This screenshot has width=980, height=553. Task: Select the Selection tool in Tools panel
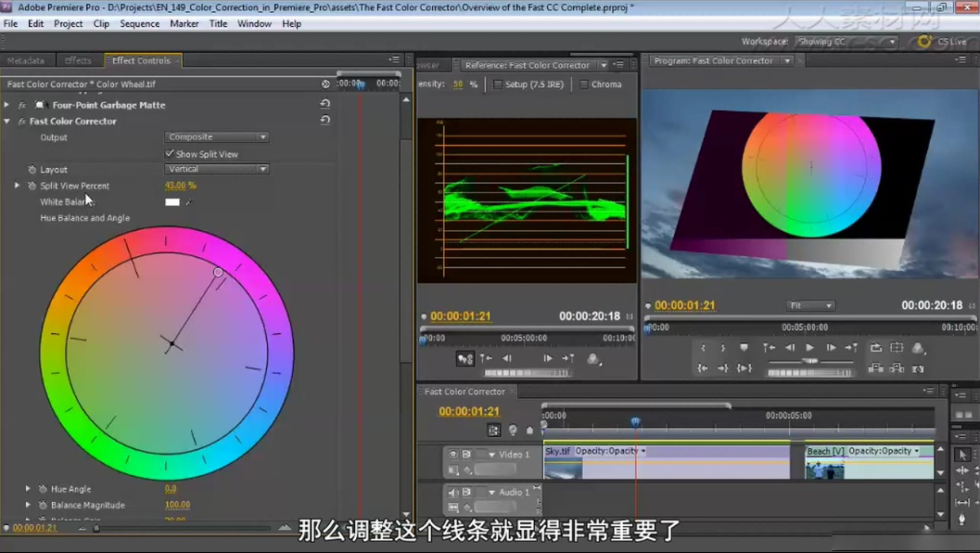tap(962, 455)
